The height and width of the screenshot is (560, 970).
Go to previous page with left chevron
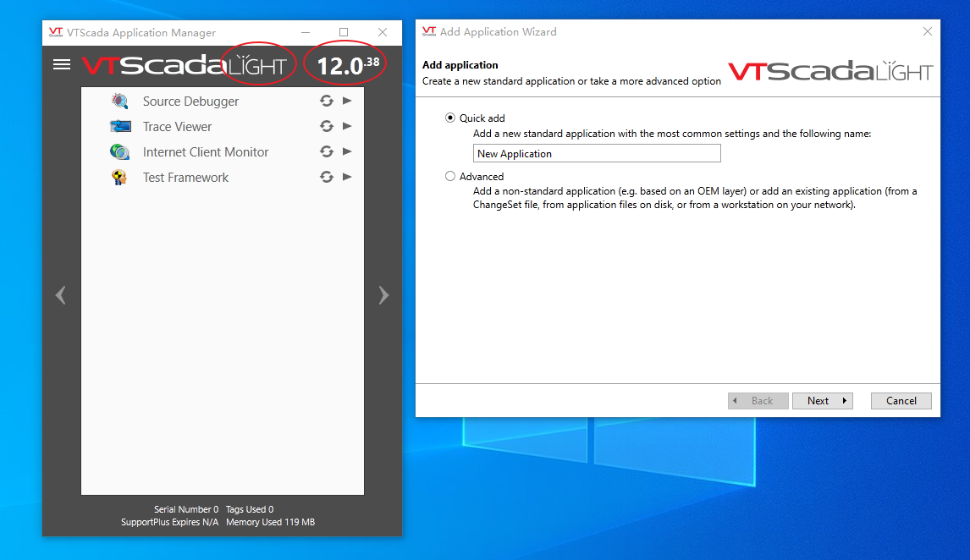coord(61,295)
